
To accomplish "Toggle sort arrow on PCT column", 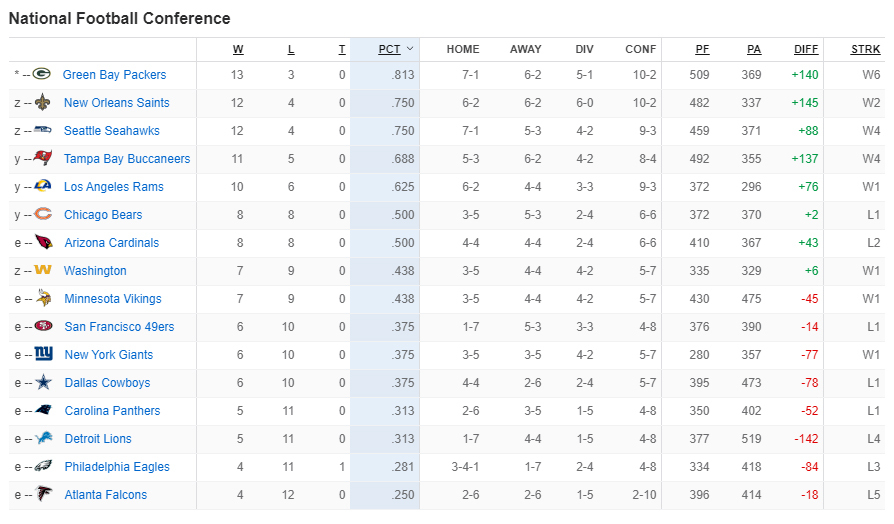I will click(x=410, y=49).
